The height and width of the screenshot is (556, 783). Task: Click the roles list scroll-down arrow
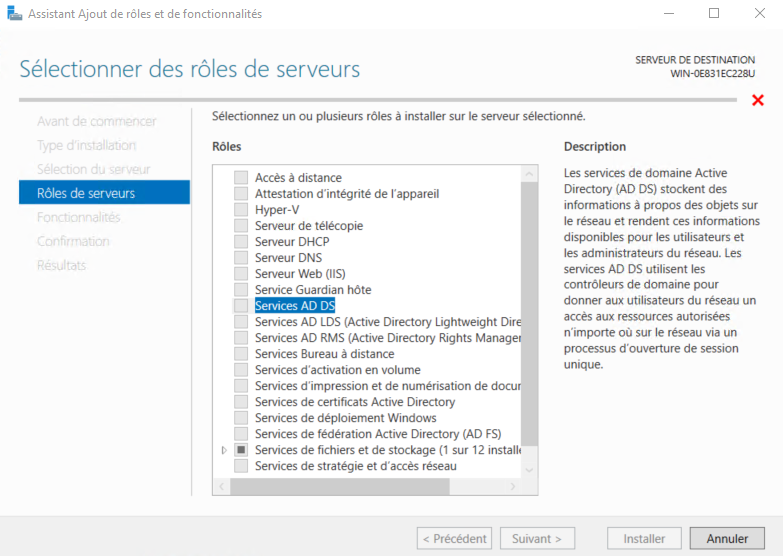click(x=529, y=470)
